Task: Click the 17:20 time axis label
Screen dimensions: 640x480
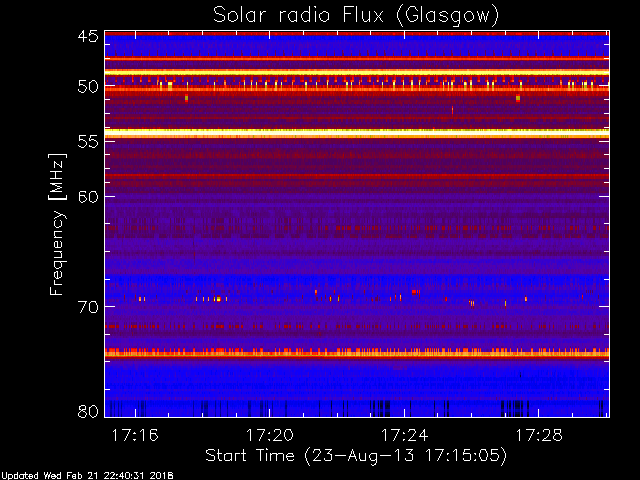Action: [269, 436]
